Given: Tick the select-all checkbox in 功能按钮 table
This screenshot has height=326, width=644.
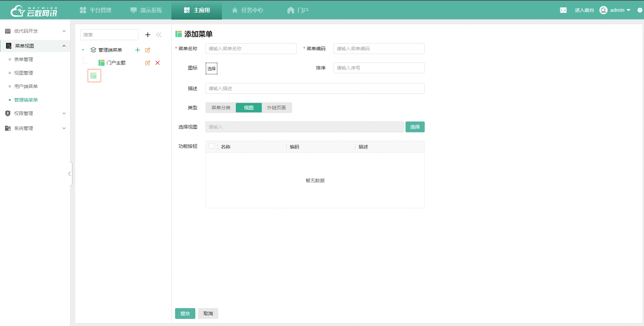Looking at the screenshot, I should [x=212, y=146].
